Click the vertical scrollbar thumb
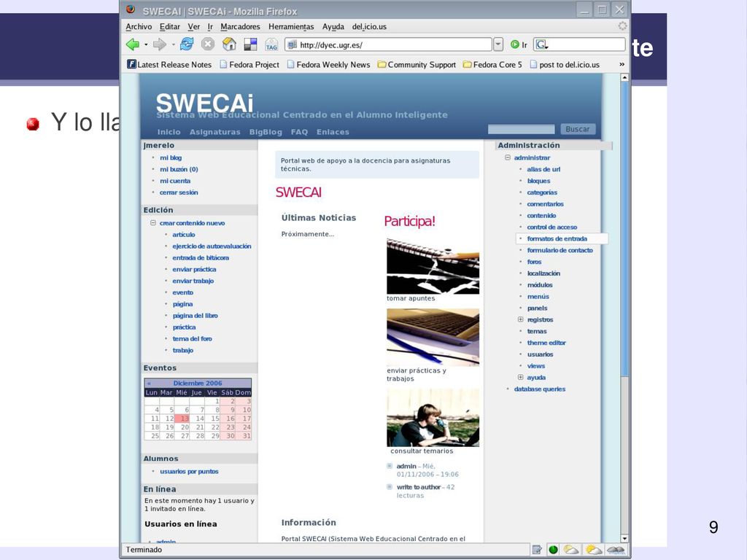This screenshot has height=560, width=747. click(624, 228)
